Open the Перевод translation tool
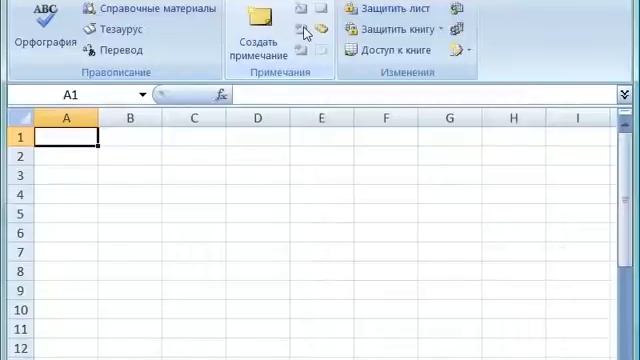This screenshot has width=640, height=360. point(113,50)
